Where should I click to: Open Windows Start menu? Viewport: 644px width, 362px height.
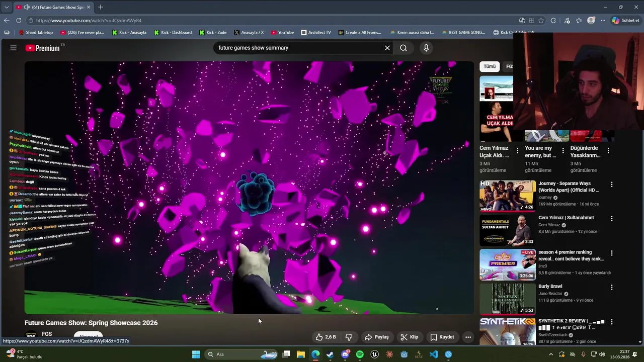(x=196, y=354)
